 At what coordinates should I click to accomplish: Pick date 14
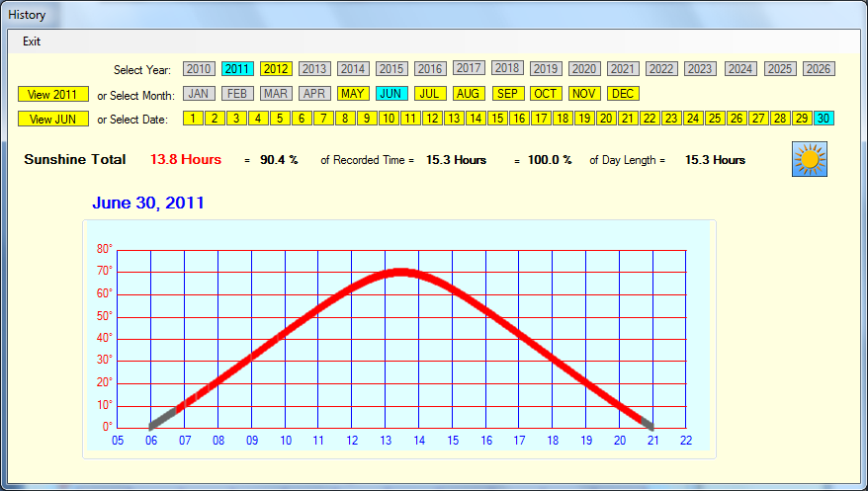(x=477, y=119)
